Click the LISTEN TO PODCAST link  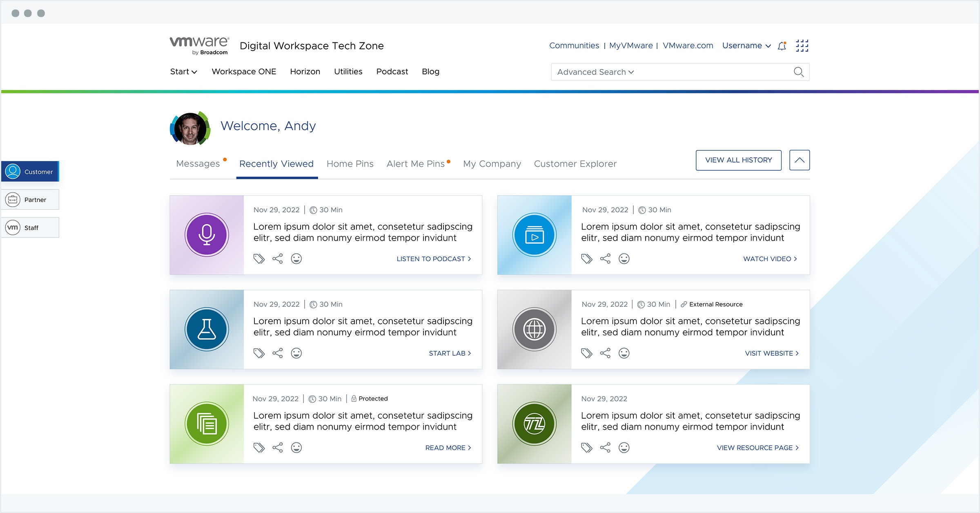click(434, 259)
